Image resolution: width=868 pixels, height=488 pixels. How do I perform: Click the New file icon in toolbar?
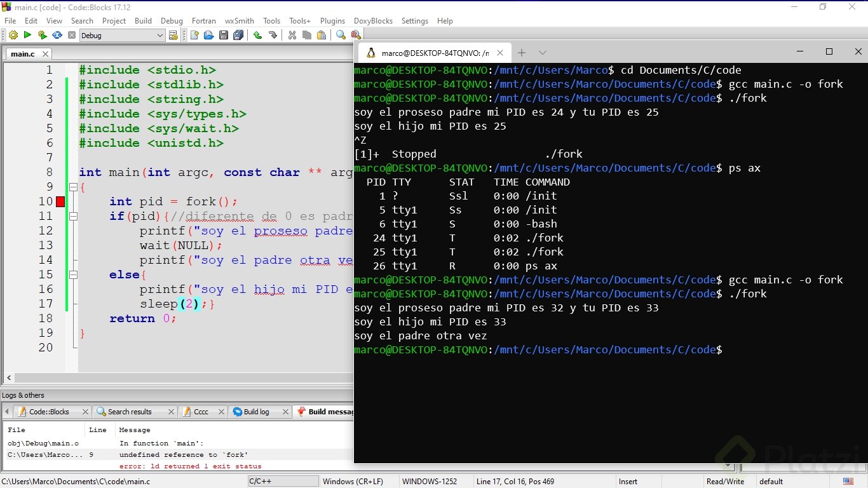click(x=194, y=36)
